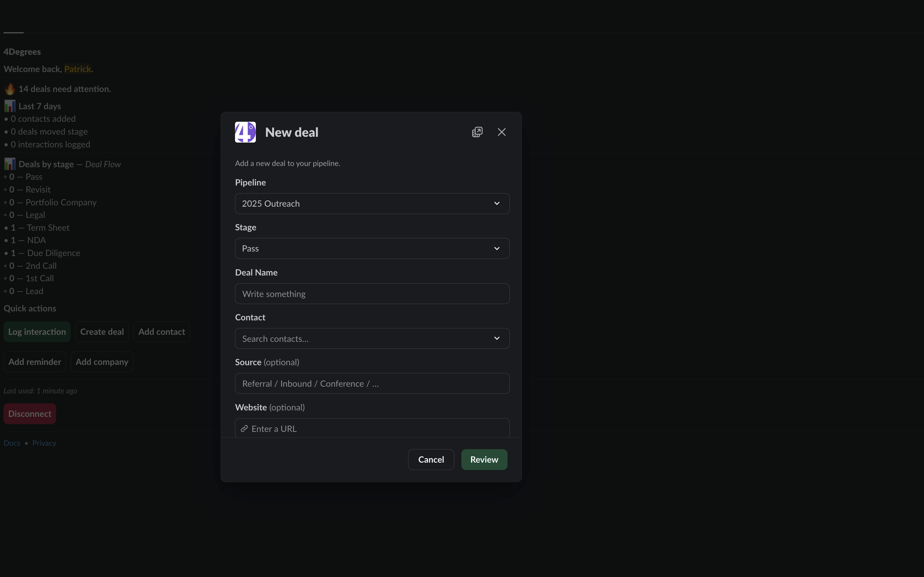Click the '0 contacts added' line
The image size is (924, 577).
pos(40,119)
